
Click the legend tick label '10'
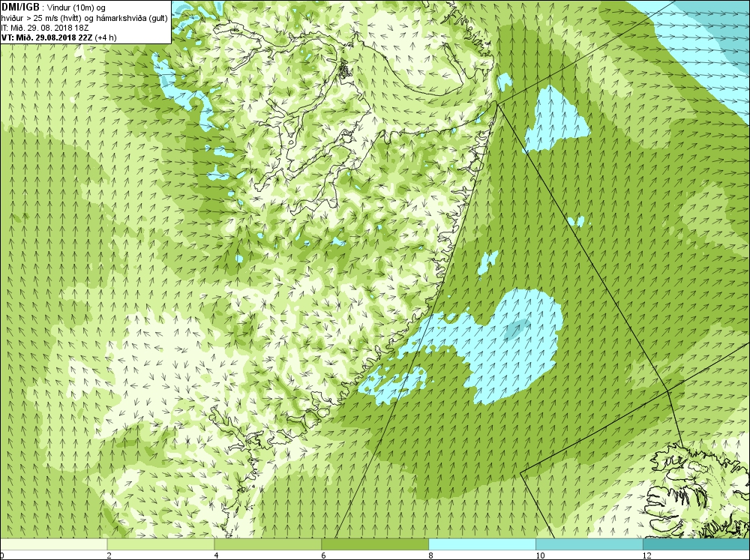(x=540, y=556)
